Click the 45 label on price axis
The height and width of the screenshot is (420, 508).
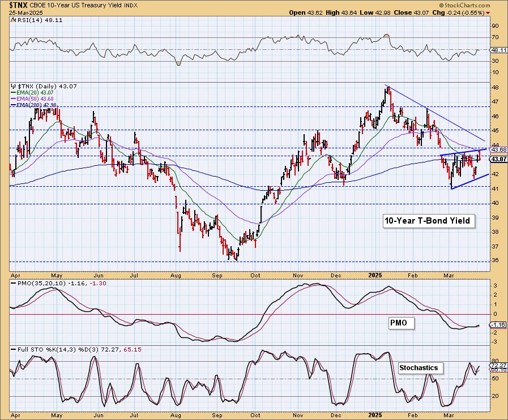(496, 131)
